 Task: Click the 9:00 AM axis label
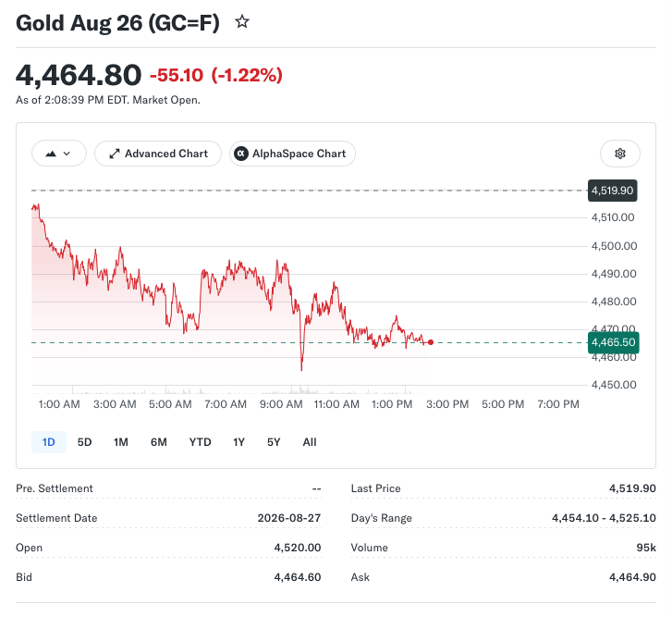pyautogui.click(x=281, y=404)
